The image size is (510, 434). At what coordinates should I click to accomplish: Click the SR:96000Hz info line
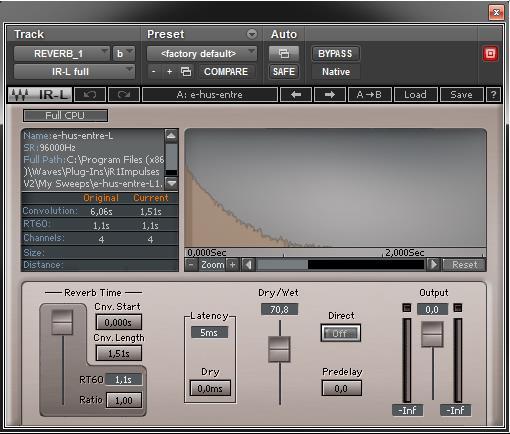click(x=49, y=148)
